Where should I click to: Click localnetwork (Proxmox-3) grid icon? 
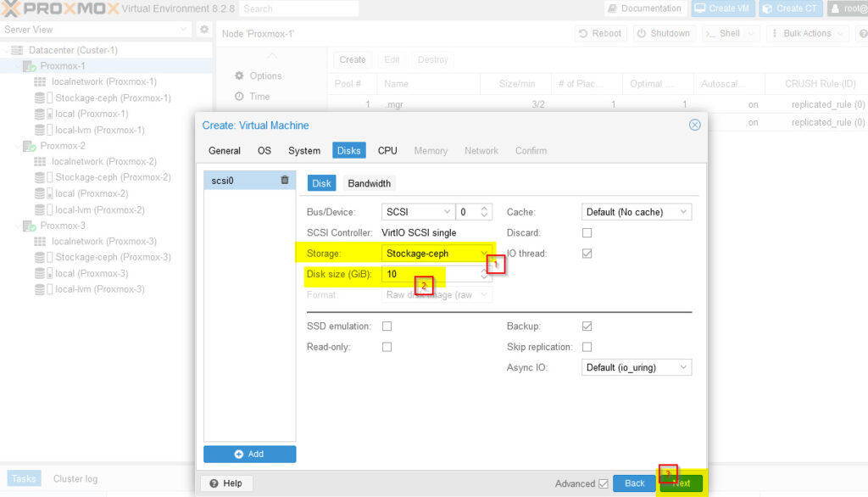40,242
